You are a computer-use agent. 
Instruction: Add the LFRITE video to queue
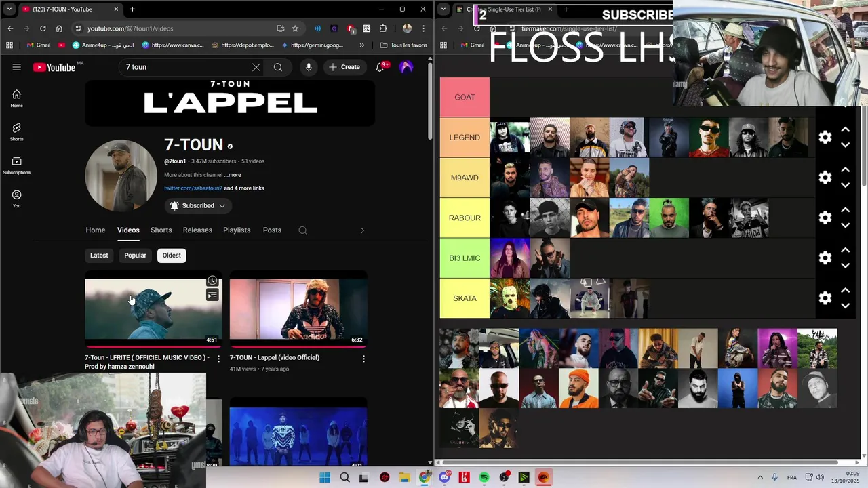[x=212, y=295]
